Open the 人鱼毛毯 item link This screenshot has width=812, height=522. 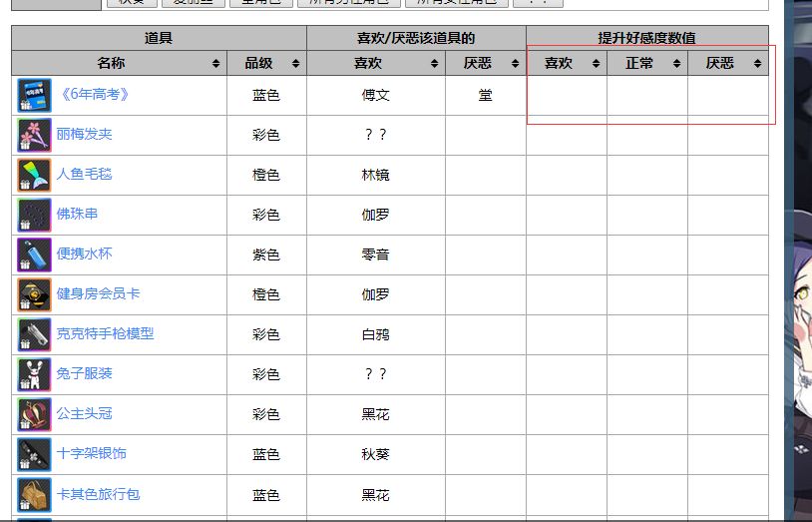pyautogui.click(x=84, y=174)
